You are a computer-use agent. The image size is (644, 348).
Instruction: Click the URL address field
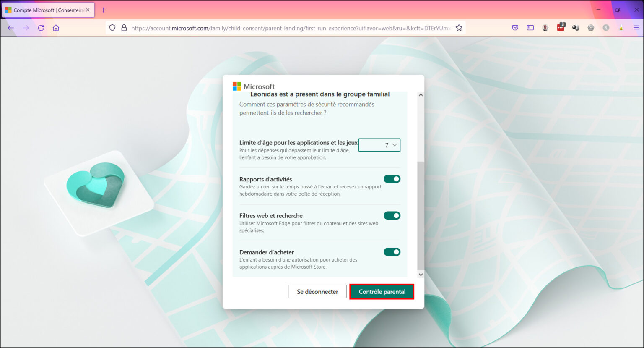point(291,28)
